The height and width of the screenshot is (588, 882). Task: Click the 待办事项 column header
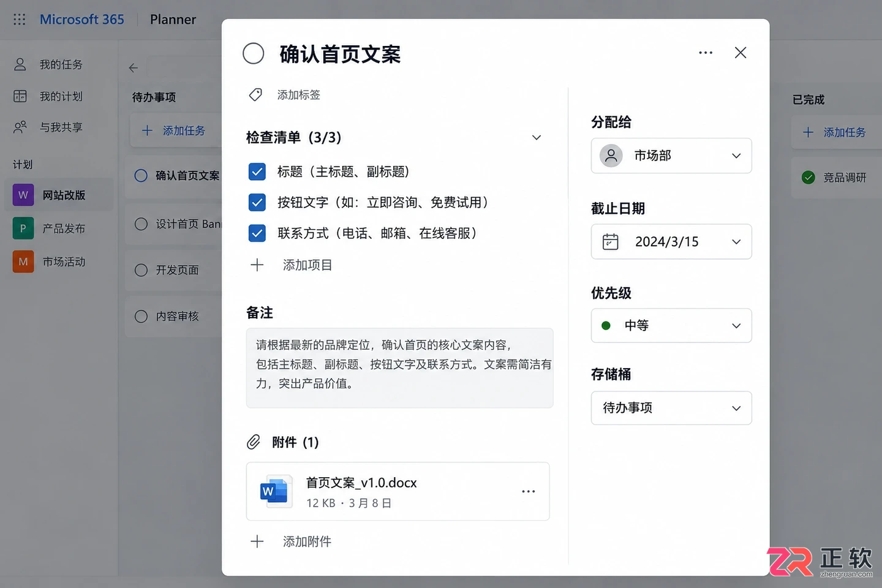(154, 97)
